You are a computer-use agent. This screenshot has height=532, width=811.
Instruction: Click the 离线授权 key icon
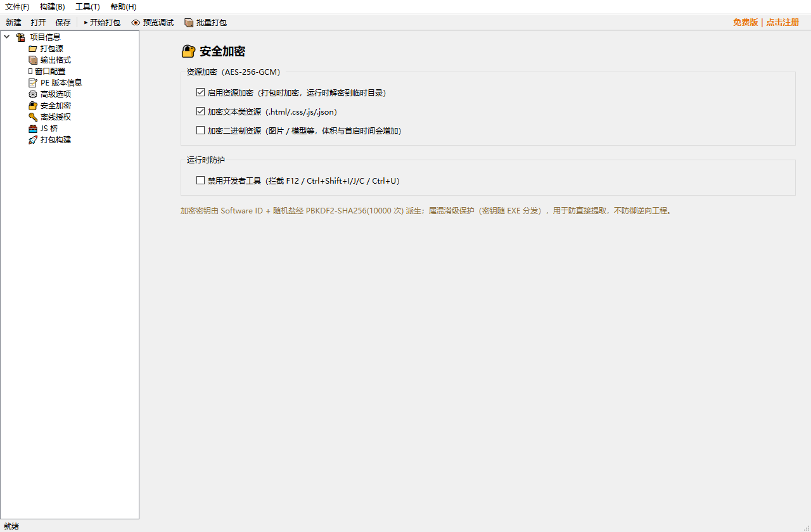click(x=33, y=117)
